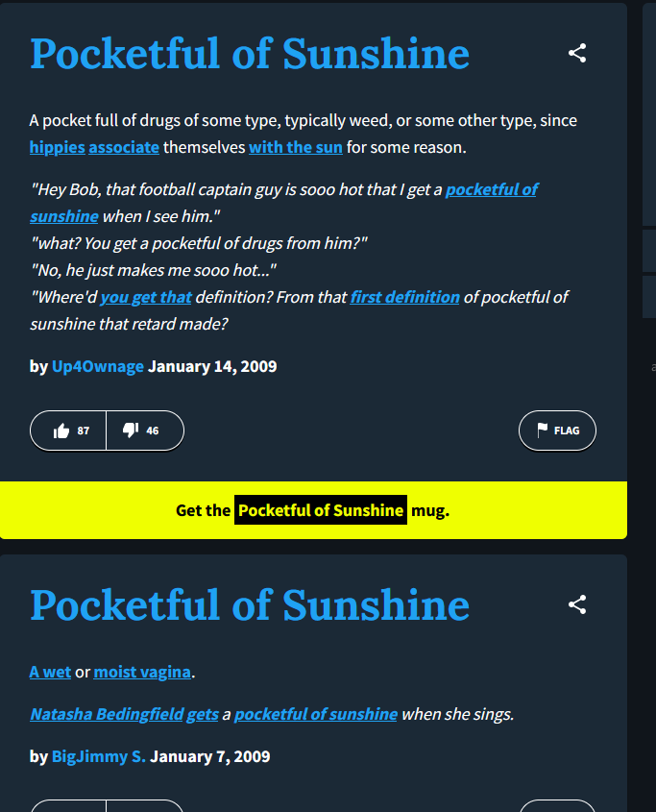Upvote the definition with 87 likes
The height and width of the screenshot is (812, 656).
pyautogui.click(x=68, y=431)
